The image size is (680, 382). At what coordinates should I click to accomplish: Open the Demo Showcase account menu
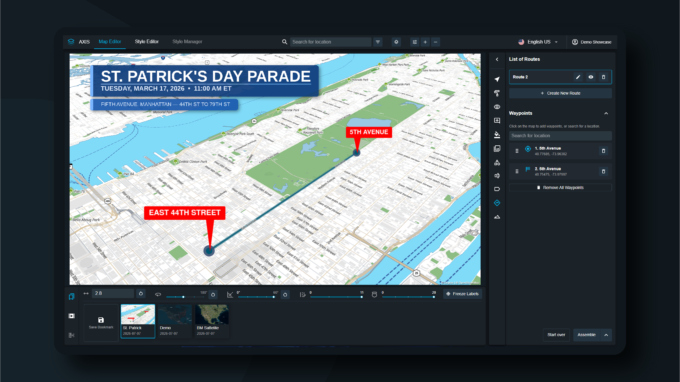tap(592, 42)
